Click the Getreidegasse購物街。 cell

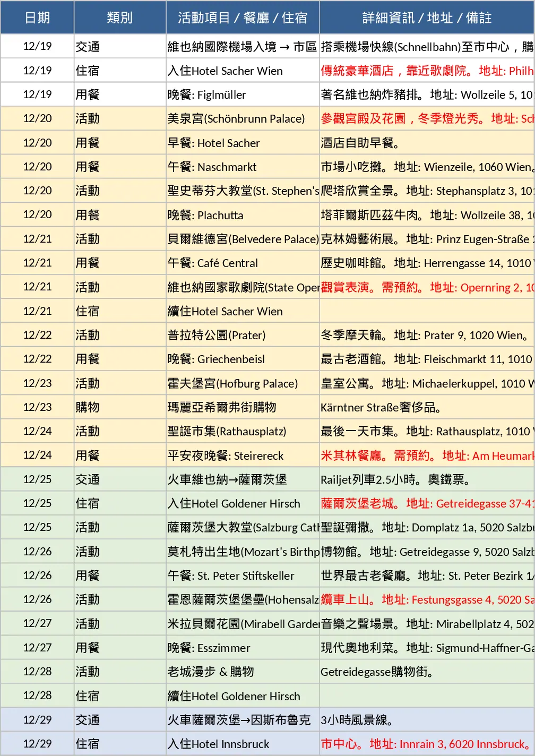point(427,672)
